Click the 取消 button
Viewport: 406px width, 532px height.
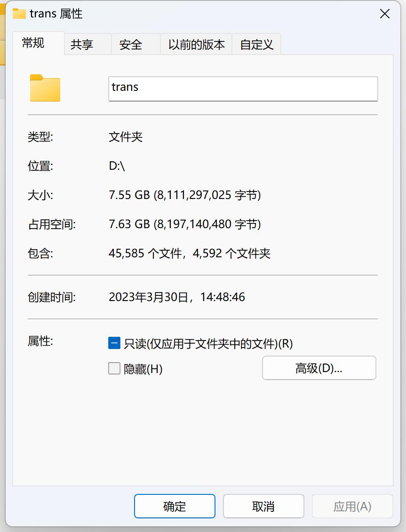tap(263, 506)
